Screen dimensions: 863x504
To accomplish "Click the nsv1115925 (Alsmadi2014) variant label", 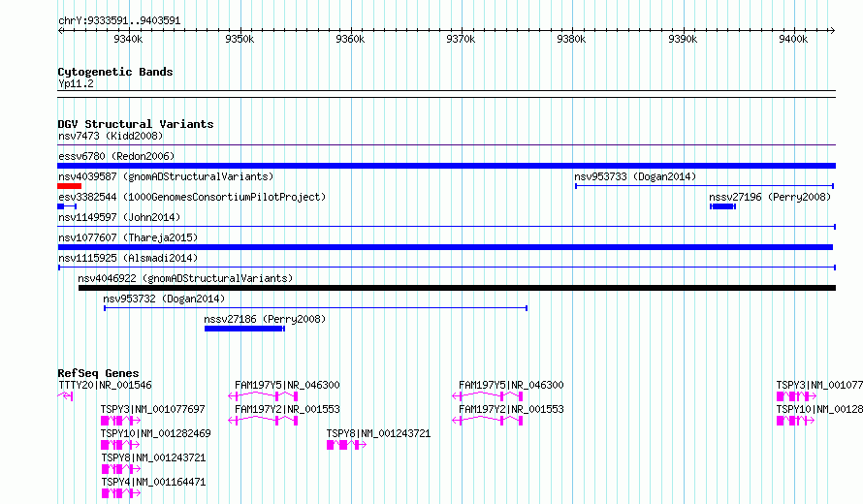I will (x=128, y=258).
